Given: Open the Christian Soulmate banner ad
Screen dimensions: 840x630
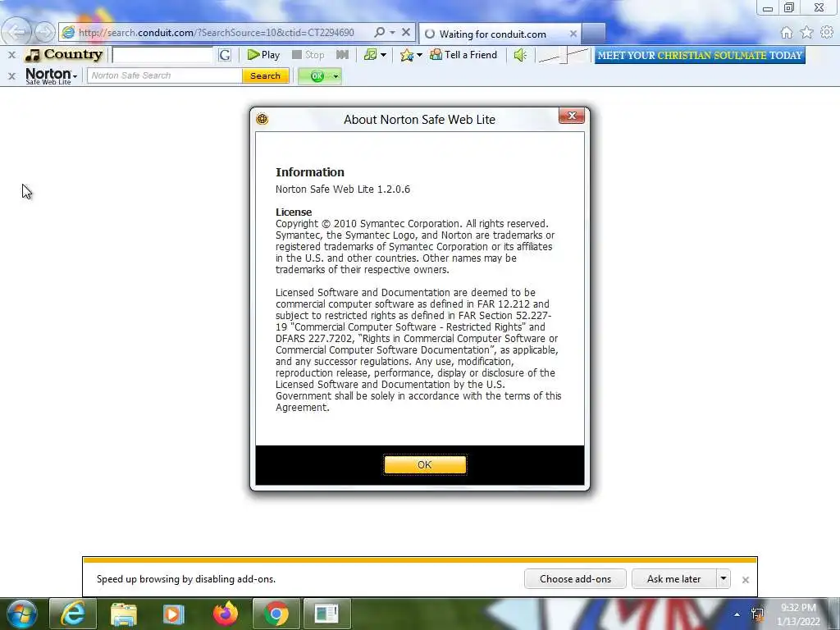Looking at the screenshot, I should point(700,55).
